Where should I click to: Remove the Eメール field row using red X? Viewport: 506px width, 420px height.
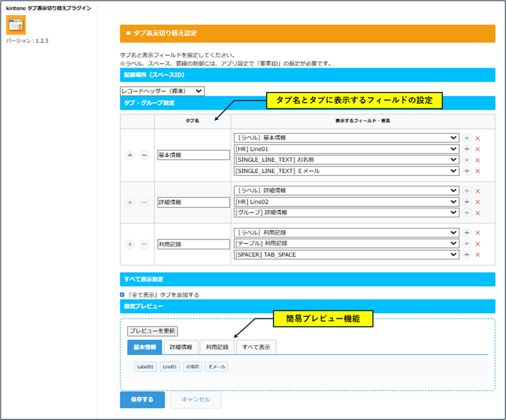coord(478,171)
